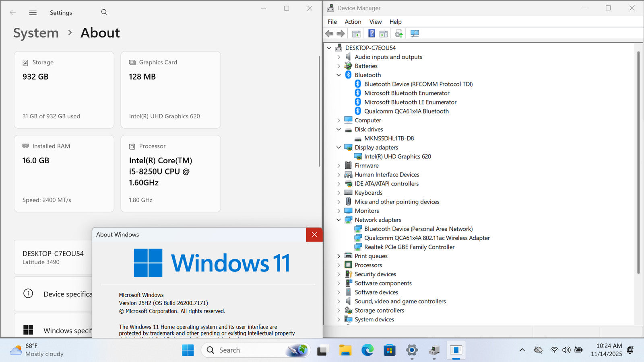Click the Wi-Fi icon in system tray
Screen dimensions: 644x362
[554, 350]
